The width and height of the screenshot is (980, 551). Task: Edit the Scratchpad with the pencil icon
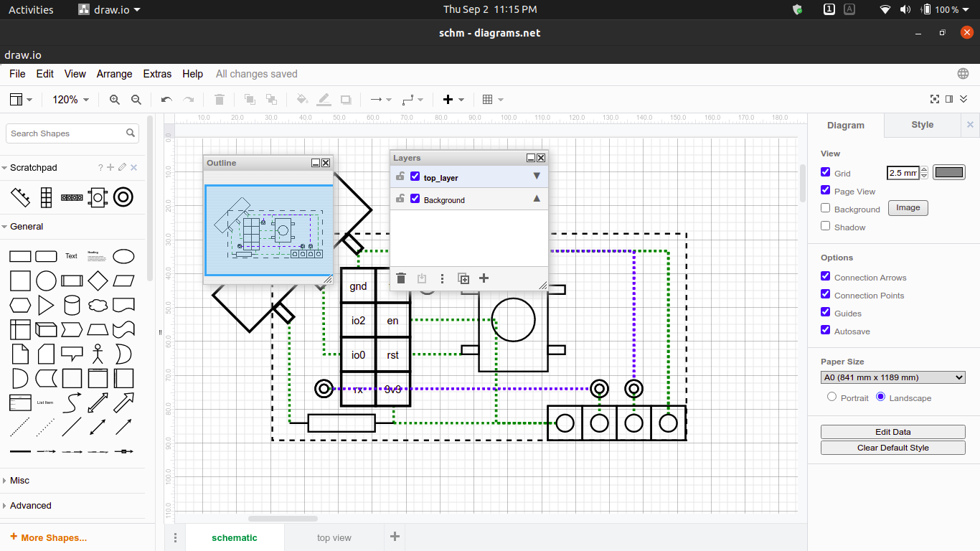(x=122, y=168)
